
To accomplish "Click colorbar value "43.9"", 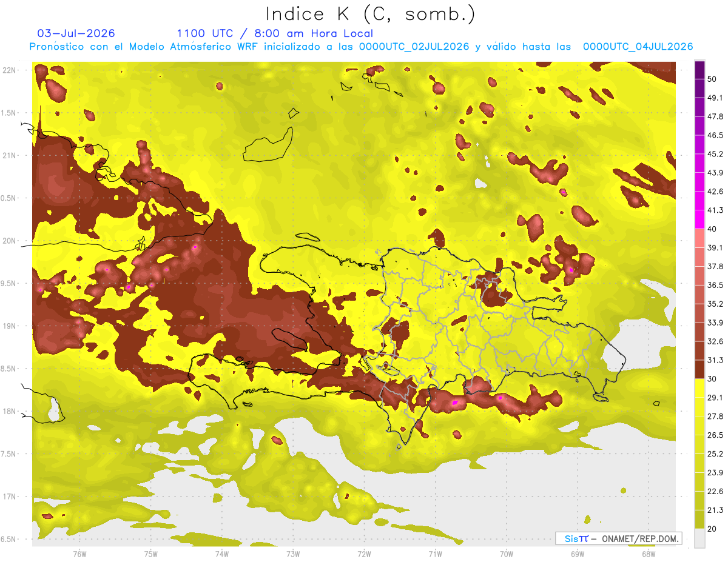I will tap(715, 173).
